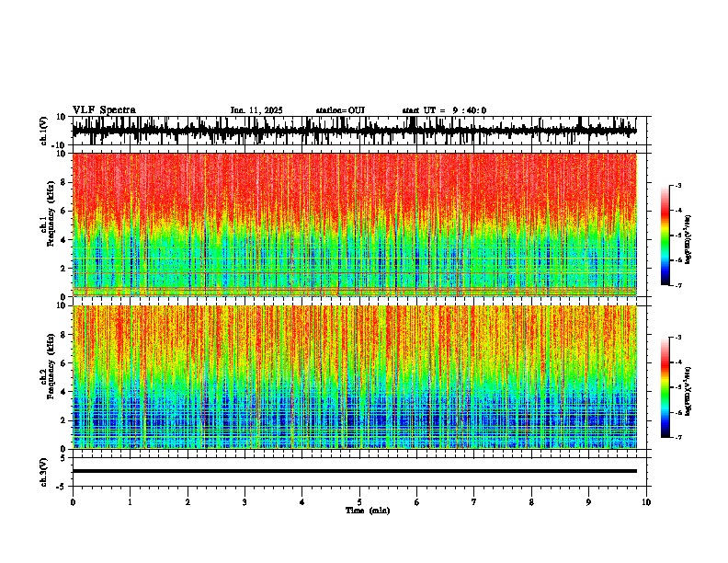Image resolution: width=728 pixels, height=563 pixels.
Task: Click the "9" tick on the time axis
Action: pyautogui.click(x=588, y=502)
